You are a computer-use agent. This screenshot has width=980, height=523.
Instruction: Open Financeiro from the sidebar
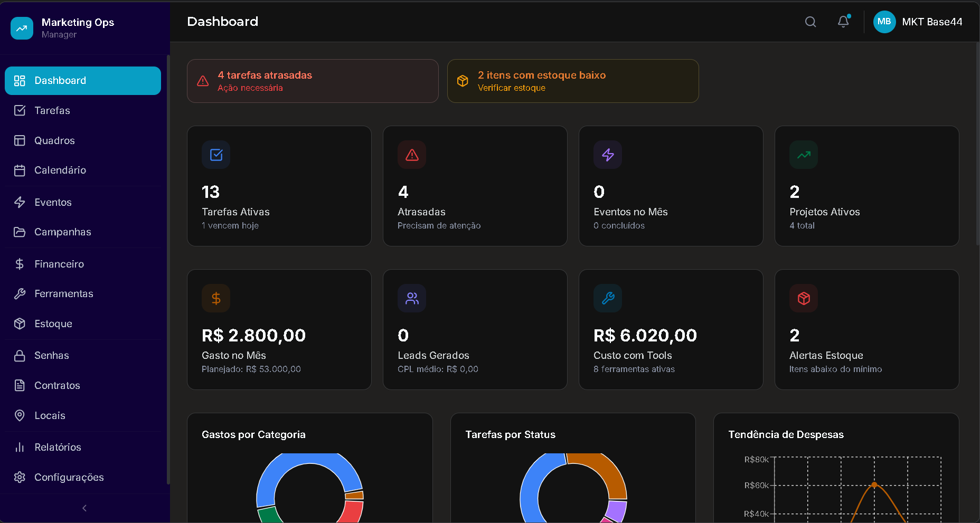pyautogui.click(x=83, y=264)
